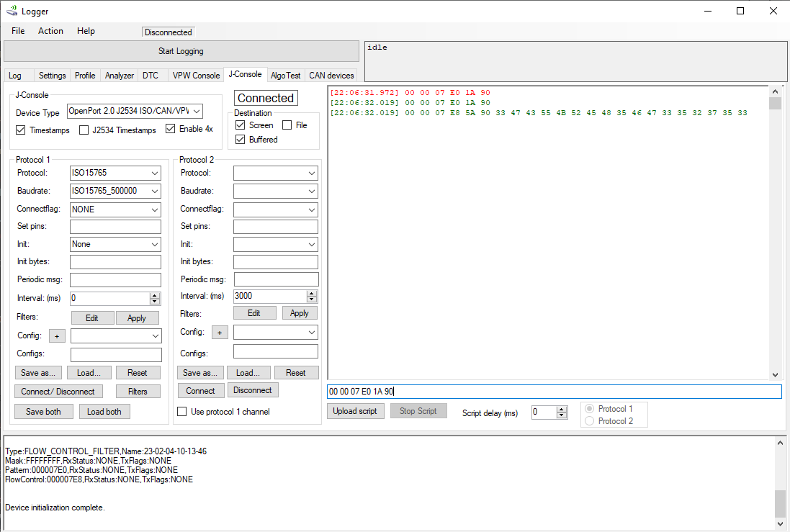Viewport: 790px width, 532px height.
Task: Click the Stop Script button
Action: point(418,411)
